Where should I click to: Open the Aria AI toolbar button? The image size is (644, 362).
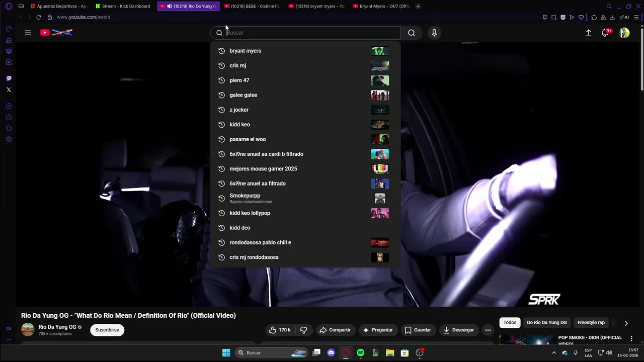624,17
